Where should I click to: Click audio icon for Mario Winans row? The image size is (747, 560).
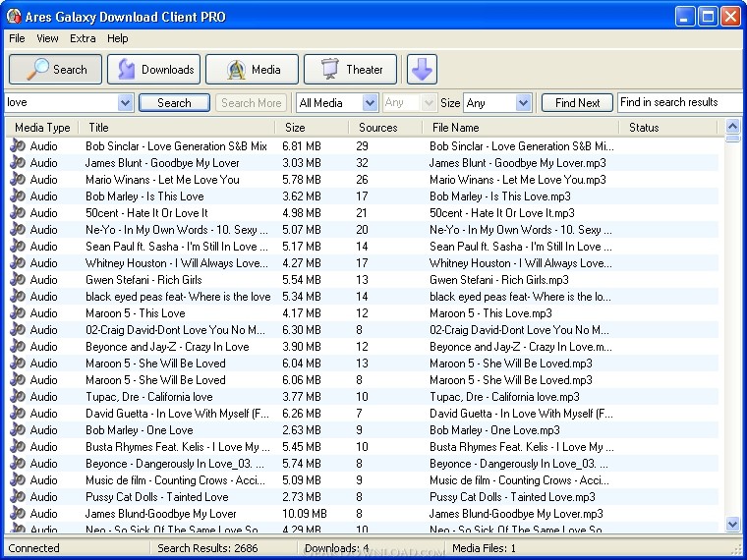tap(18, 179)
